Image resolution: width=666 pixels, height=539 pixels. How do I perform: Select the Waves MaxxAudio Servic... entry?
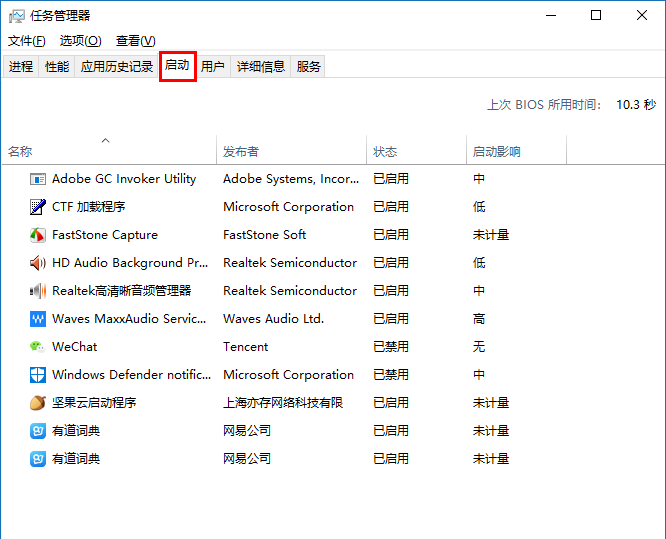click(x=129, y=319)
